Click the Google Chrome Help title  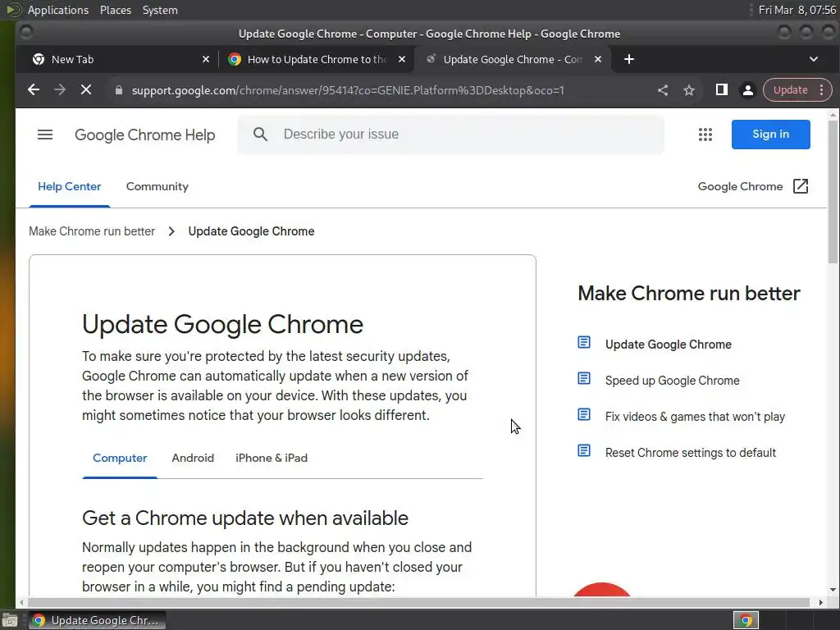point(144,135)
